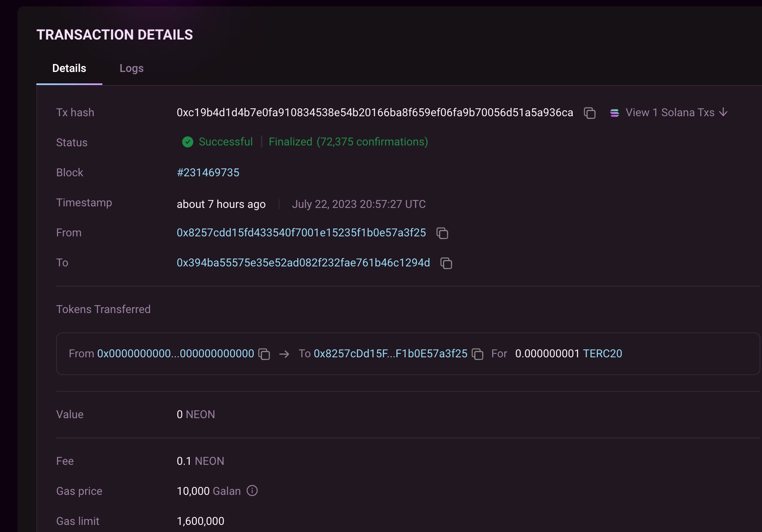Open the From address 0x8257cdd1...a3f25 link

tap(301, 233)
